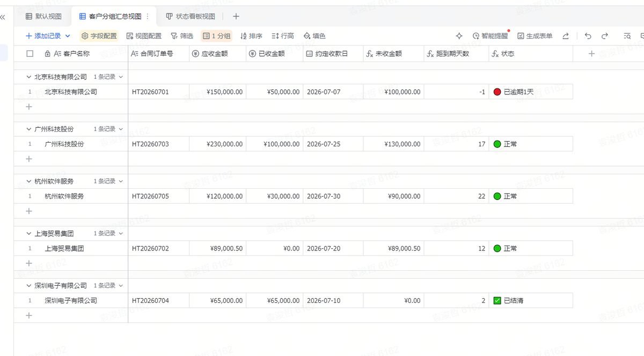This screenshot has height=356, width=644.
Task: Click the 已收金额 currency column header
Action: [275, 54]
